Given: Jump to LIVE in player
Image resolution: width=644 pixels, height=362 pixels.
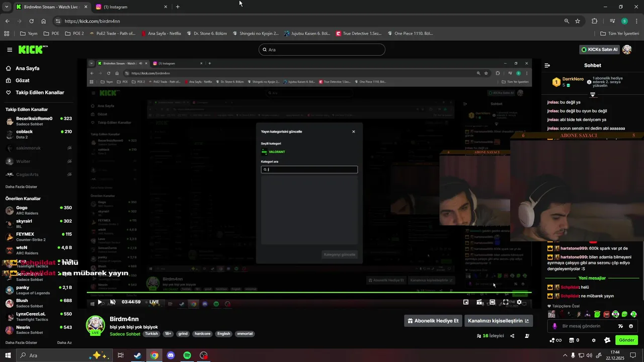Looking at the screenshot, I should click(x=154, y=302).
